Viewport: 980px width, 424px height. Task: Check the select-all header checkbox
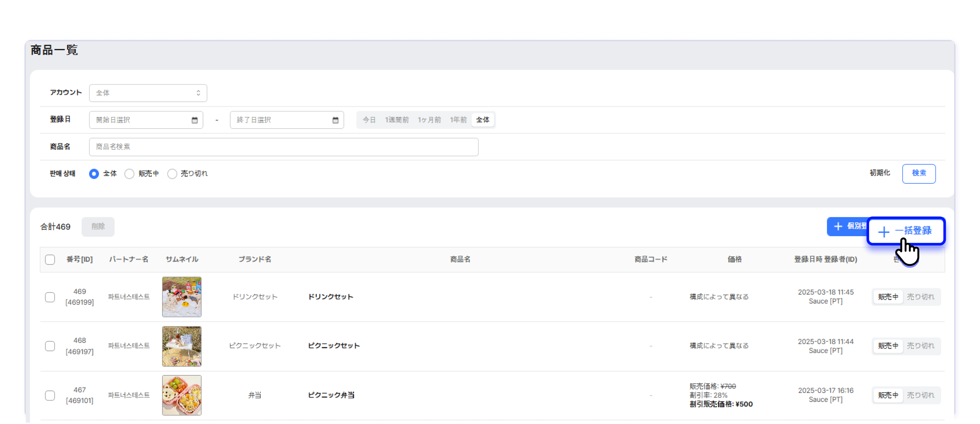pyautogui.click(x=50, y=259)
